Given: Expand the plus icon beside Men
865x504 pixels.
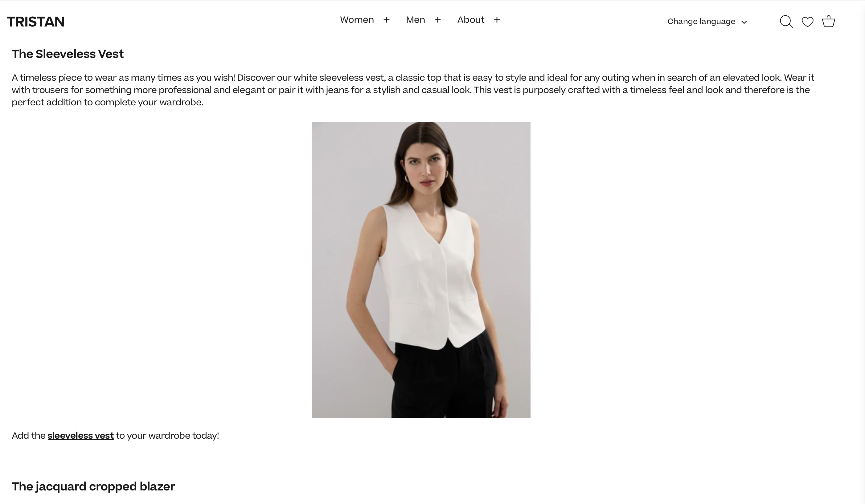Looking at the screenshot, I should [x=438, y=20].
